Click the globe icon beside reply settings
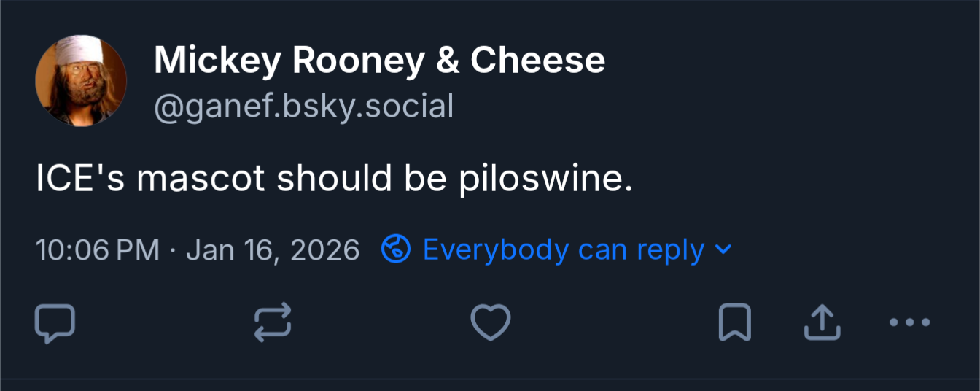 tap(397, 250)
